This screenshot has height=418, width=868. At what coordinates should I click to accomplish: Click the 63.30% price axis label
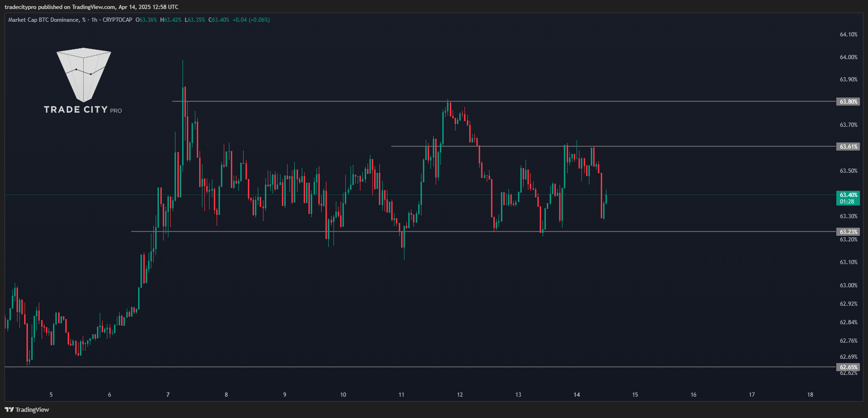[849, 216]
